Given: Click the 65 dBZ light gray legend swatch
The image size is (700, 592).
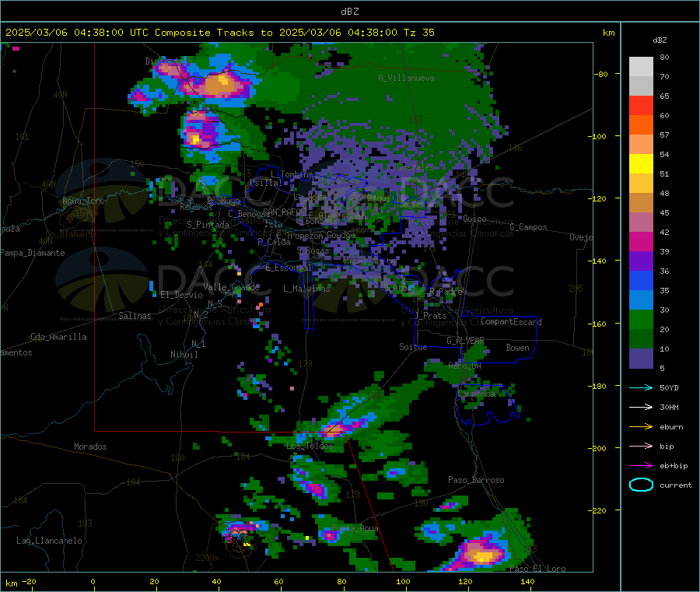Looking at the screenshot, I should coord(641,86).
